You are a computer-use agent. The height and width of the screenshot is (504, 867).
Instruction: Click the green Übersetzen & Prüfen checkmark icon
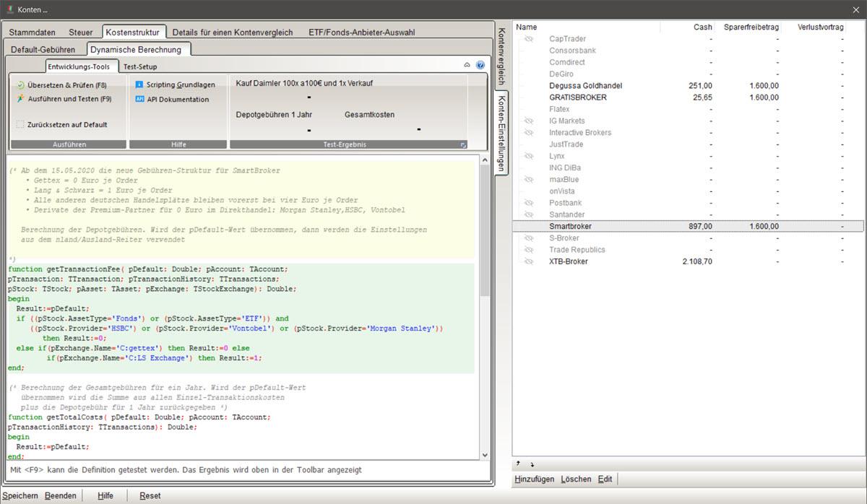tap(21, 85)
